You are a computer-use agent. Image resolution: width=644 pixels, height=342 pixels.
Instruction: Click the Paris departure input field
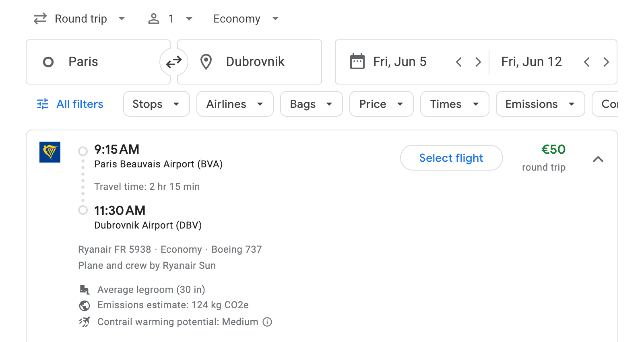tap(101, 62)
